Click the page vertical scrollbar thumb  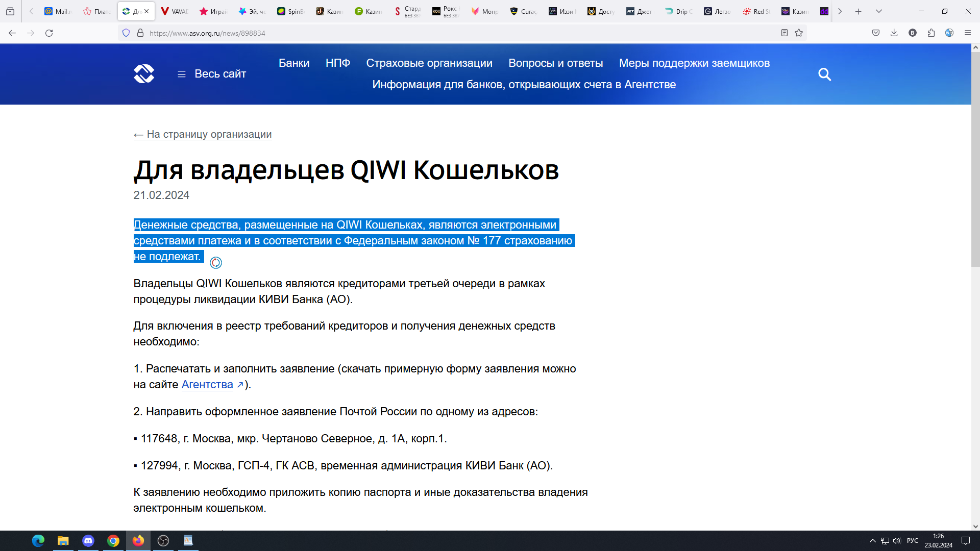[x=975, y=158]
